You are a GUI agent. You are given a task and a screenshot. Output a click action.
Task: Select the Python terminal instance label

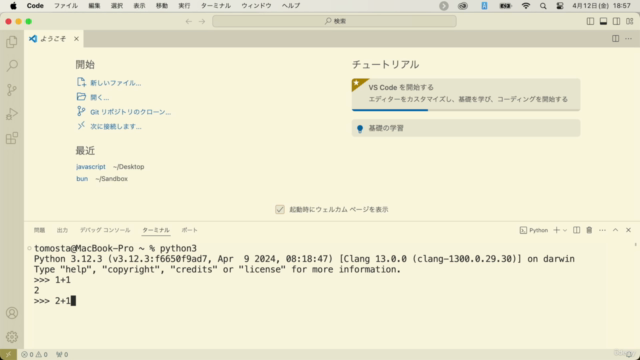tap(534, 230)
